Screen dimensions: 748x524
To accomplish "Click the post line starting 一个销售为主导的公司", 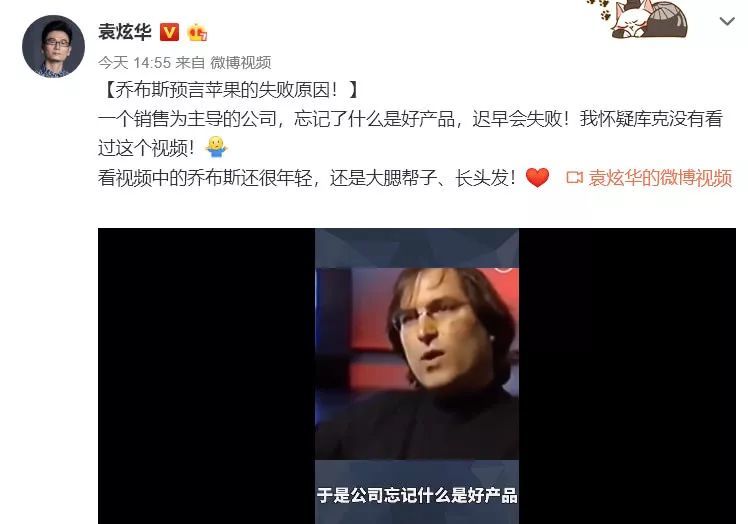I will (x=410, y=119).
